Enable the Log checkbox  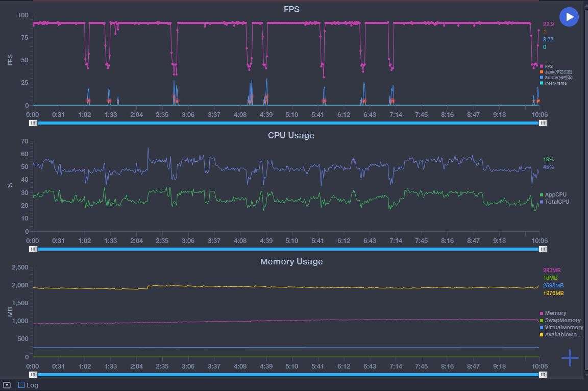(x=21, y=385)
